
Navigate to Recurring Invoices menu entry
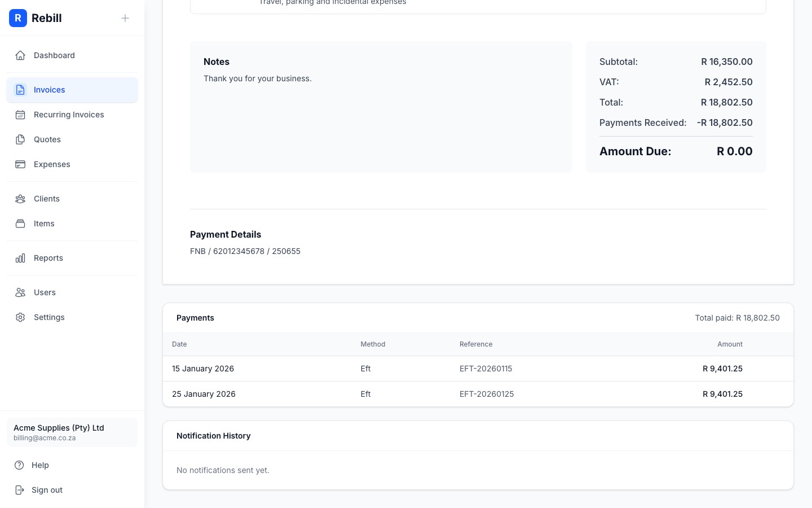(x=69, y=115)
